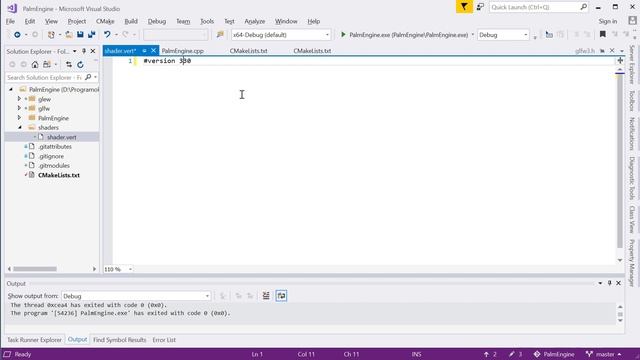This screenshot has width=640, height=360.
Task: Select the bold CMakeLists.txt tree item
Action: coord(59,175)
